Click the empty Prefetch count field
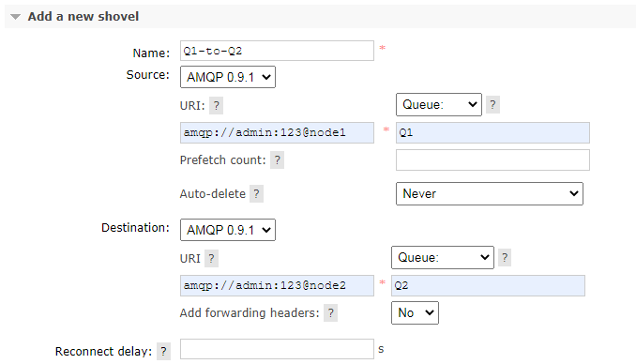Screen dimensions: 636x364 pos(492,159)
